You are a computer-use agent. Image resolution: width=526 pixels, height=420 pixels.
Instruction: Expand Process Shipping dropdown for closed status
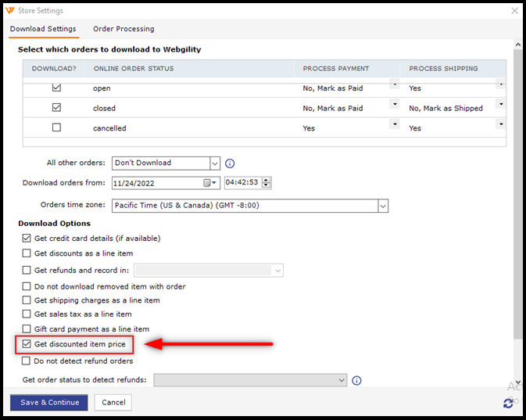click(x=500, y=105)
